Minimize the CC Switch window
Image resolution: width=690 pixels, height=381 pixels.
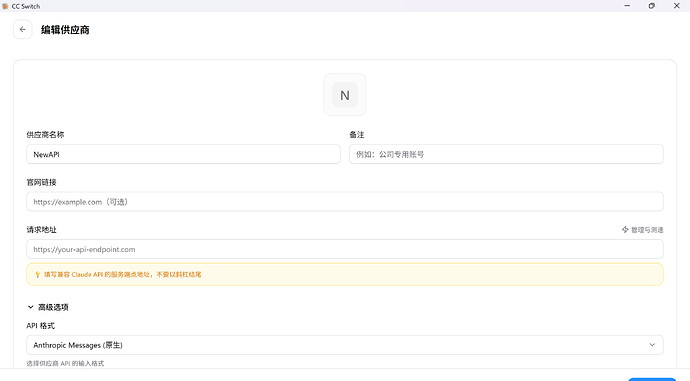coord(627,6)
